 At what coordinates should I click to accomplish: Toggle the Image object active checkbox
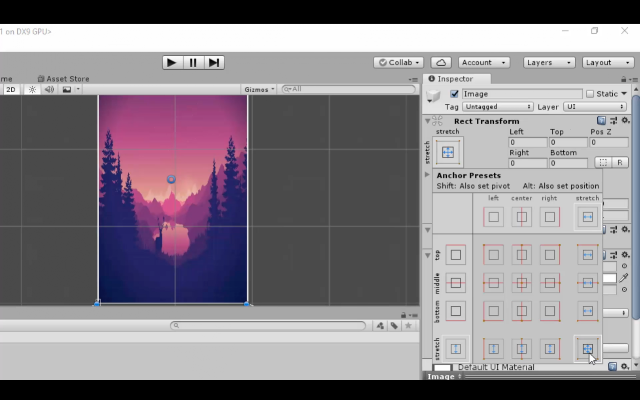(454, 94)
